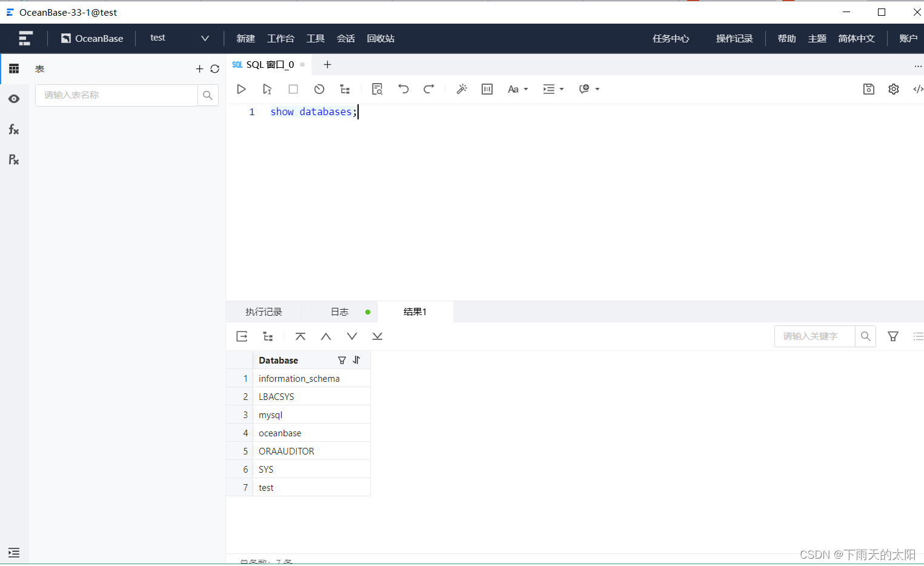Open the comment options dropdown

pyautogui.click(x=589, y=89)
